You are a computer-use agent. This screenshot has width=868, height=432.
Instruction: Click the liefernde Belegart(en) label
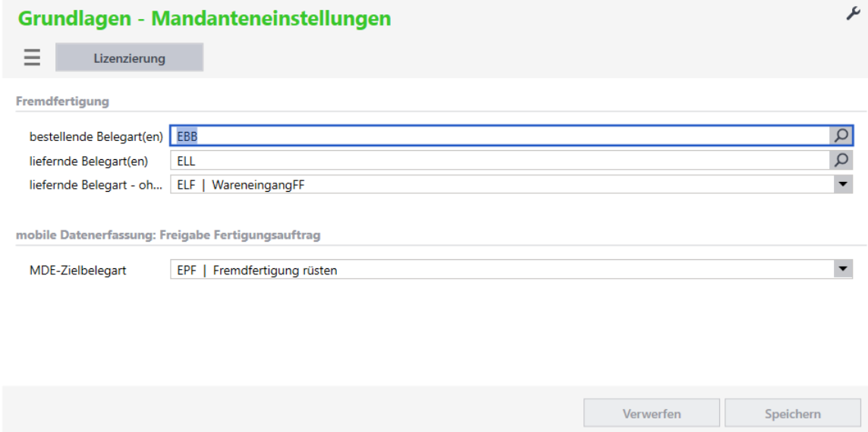click(88, 161)
